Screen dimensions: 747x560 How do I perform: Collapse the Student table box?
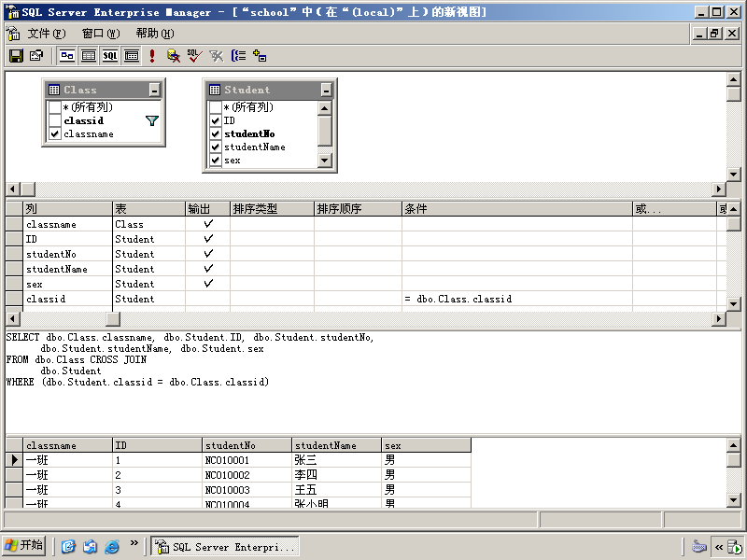(326, 90)
